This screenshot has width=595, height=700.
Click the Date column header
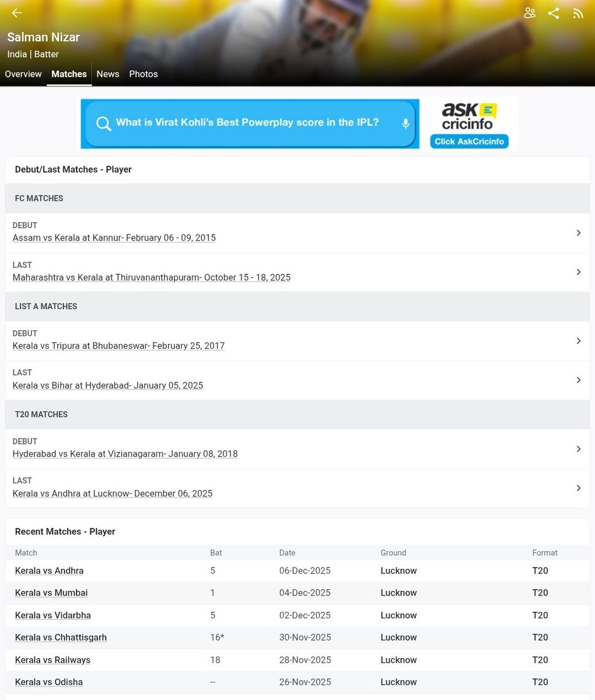click(287, 552)
